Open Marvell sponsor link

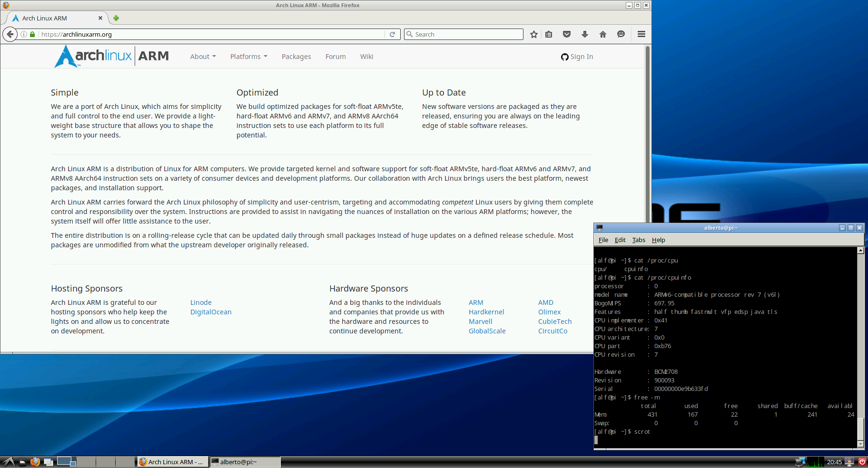tap(481, 322)
